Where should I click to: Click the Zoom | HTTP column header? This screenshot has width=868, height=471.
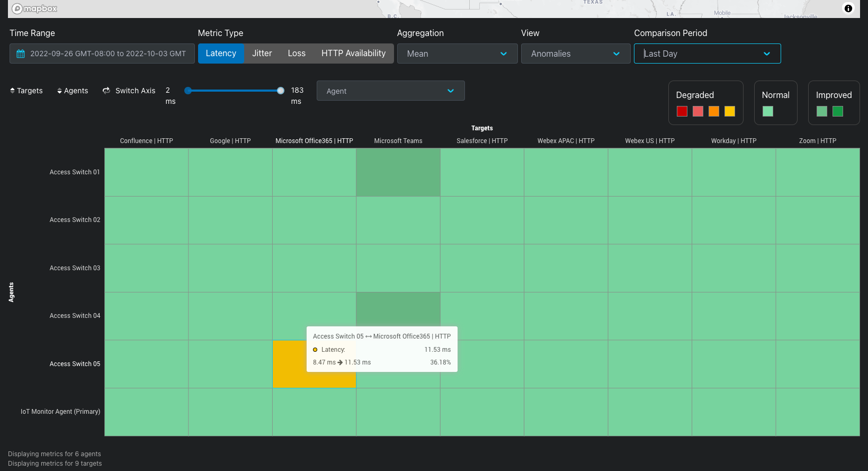(x=818, y=141)
